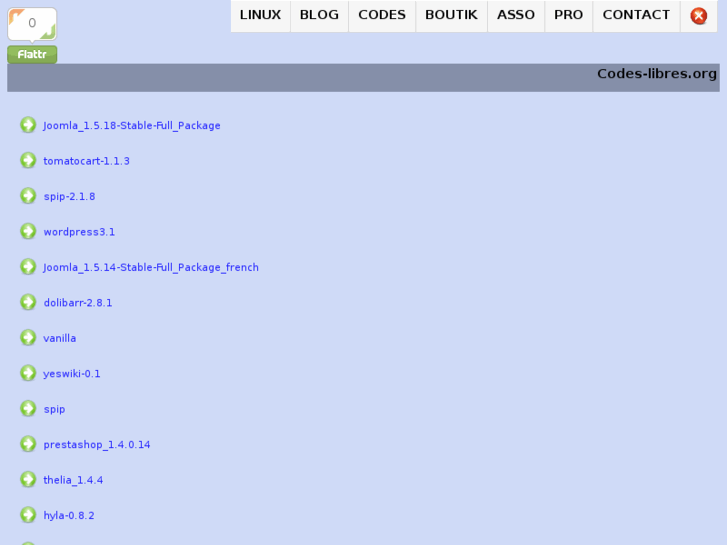The width and height of the screenshot is (727, 545).
Task: Open the yeswiki-0.1 link
Action: 72,374
